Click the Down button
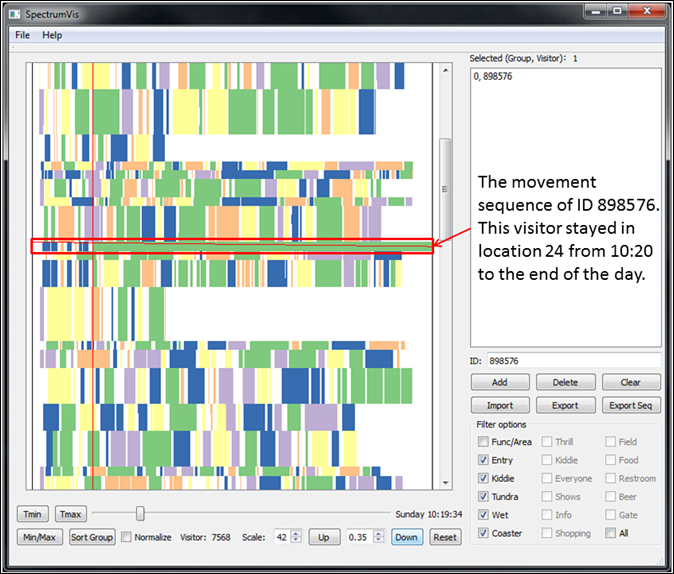The image size is (674, 574). point(405,537)
